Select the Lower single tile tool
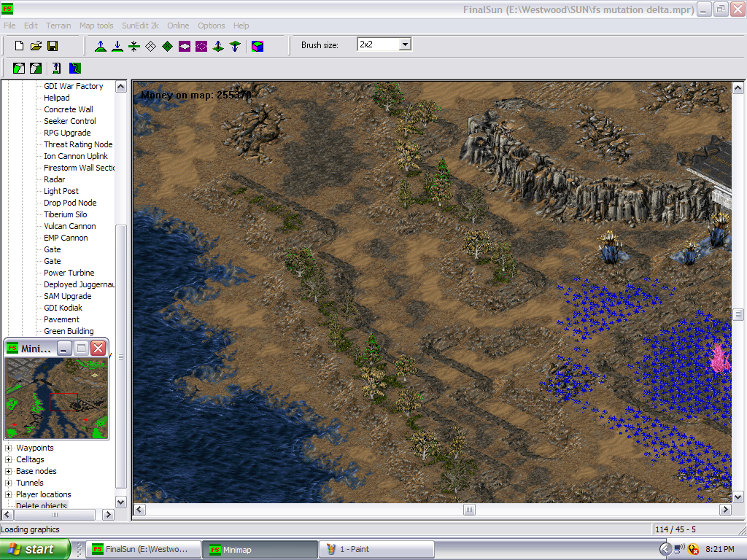Image resolution: width=747 pixels, height=560 pixels. [235, 46]
